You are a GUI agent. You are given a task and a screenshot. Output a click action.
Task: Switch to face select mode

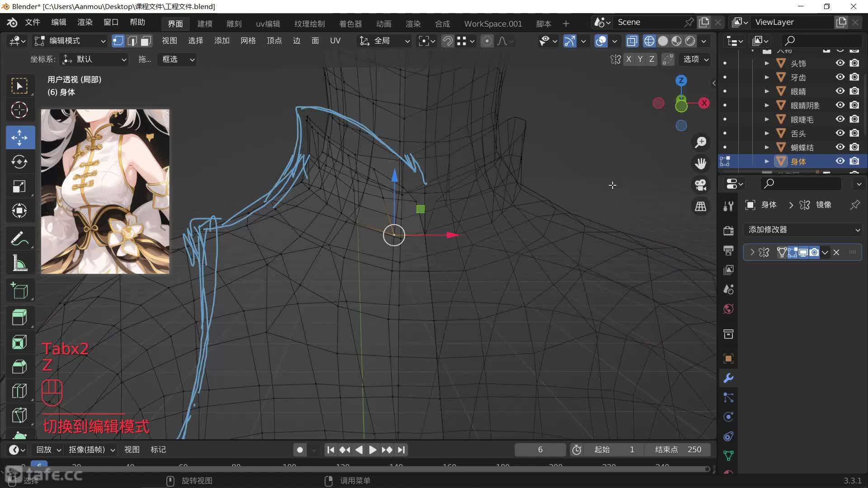click(x=146, y=41)
